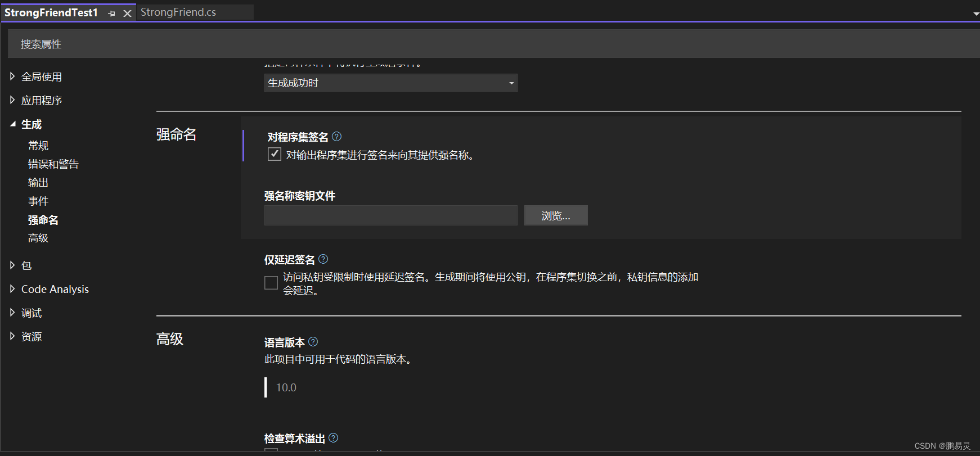This screenshot has width=980, height=456.
Task: Open 错误和警告 settings
Action: 53,164
